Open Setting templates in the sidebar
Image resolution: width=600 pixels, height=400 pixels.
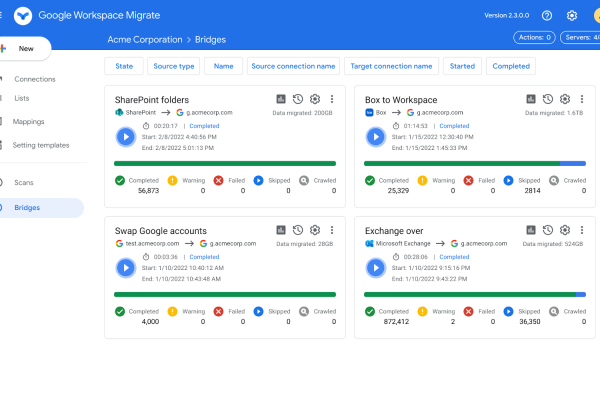tap(41, 145)
